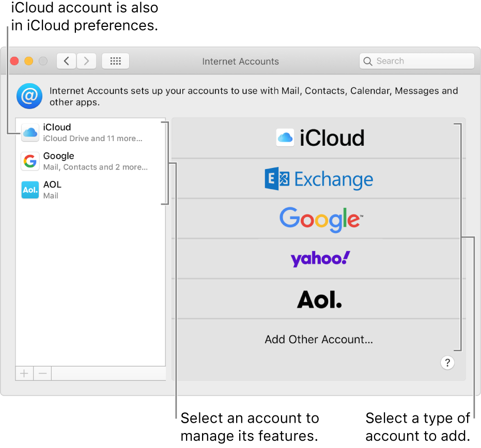Click the Internet Accounts window title
The image size is (481, 448).
tap(241, 61)
